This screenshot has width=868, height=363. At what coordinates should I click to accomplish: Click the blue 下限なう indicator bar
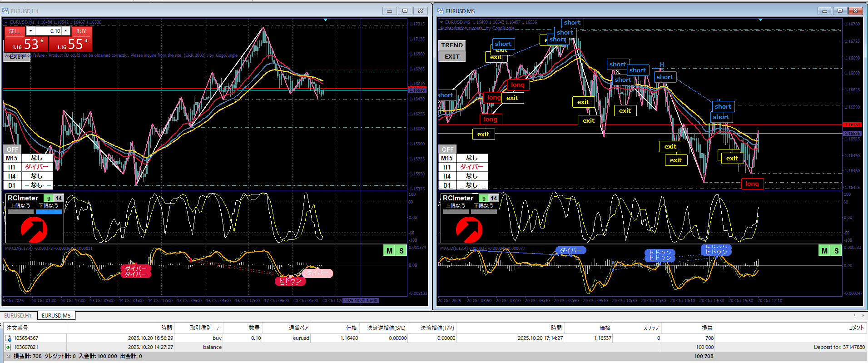[x=49, y=212]
